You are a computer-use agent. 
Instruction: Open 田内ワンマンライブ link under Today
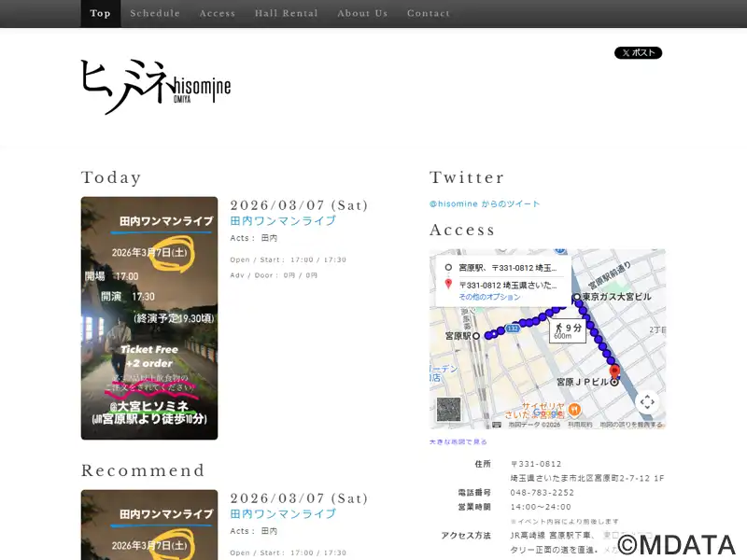coord(283,221)
